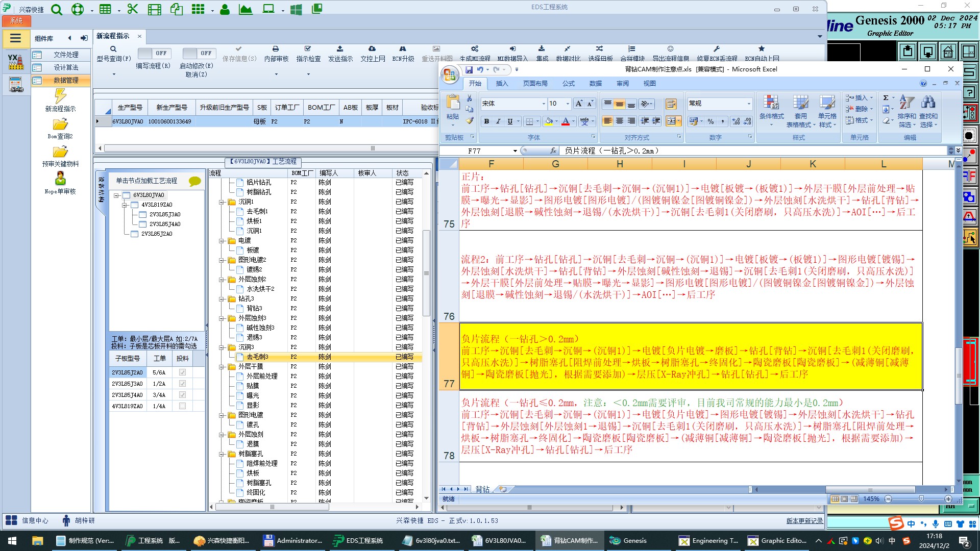Click the Windows logo icon in EDS toolbar
The image size is (980, 551).
pos(296,9)
